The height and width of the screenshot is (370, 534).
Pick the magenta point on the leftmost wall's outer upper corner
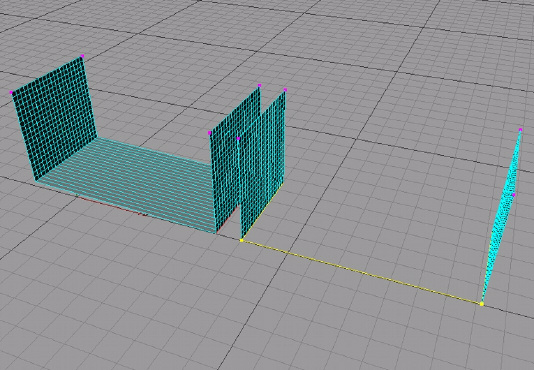[x=11, y=92]
